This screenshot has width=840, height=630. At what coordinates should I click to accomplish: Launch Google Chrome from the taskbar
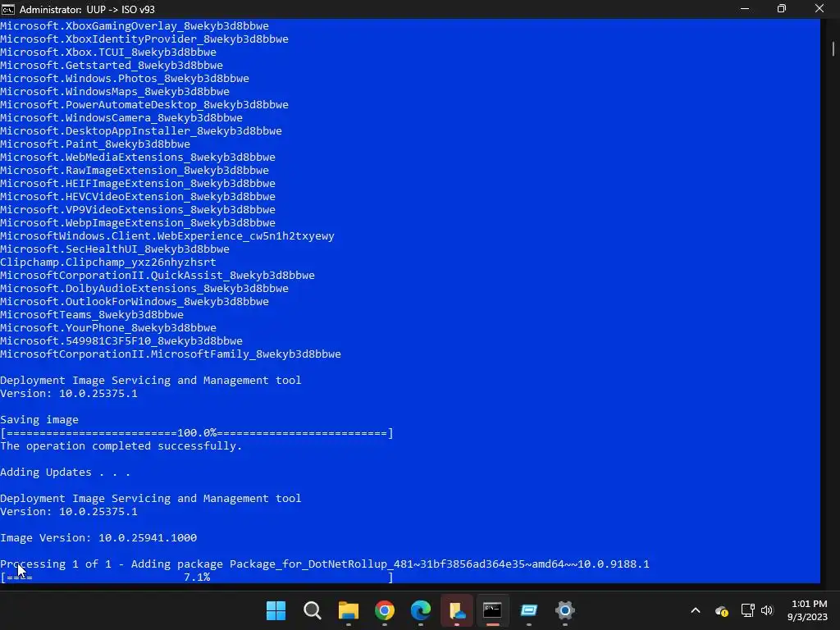coord(385,610)
